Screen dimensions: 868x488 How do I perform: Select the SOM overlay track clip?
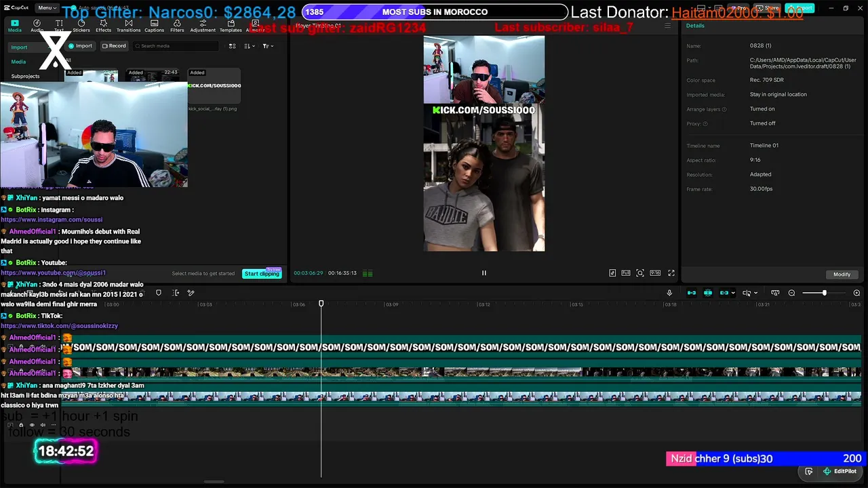pos(461,347)
